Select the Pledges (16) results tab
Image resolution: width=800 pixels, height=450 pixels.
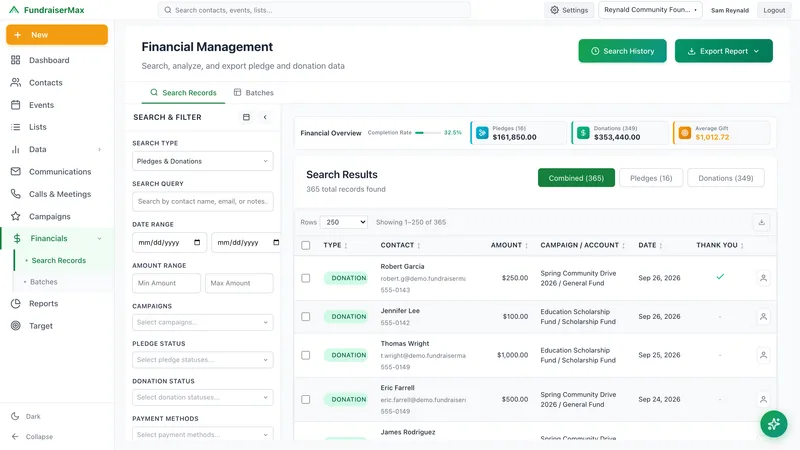(x=651, y=178)
